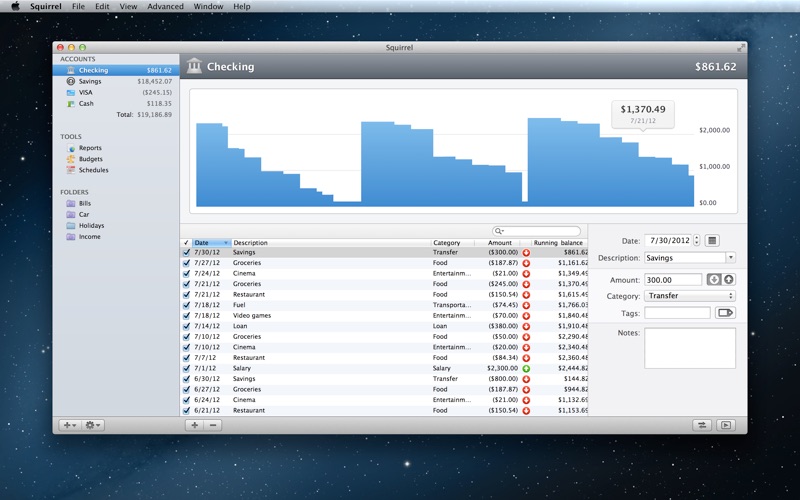The height and width of the screenshot is (500, 800).
Task: Open the Advanced menu
Action: tap(165, 6)
